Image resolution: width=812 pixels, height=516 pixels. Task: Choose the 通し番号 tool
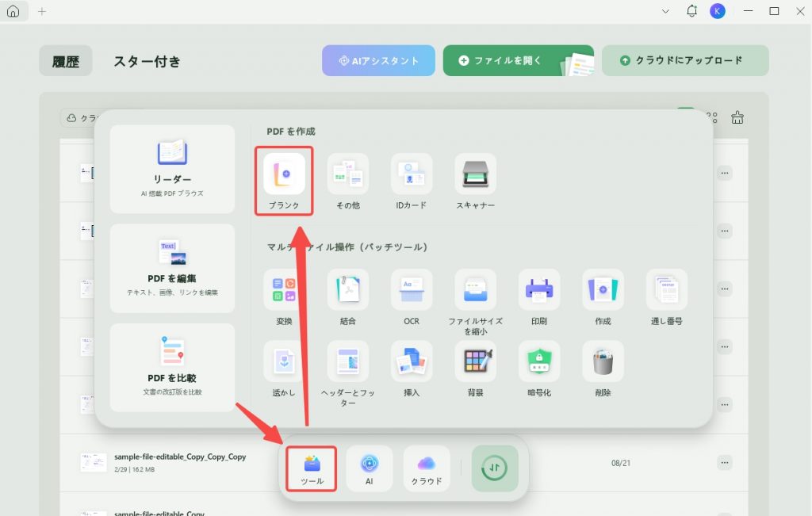point(666,297)
